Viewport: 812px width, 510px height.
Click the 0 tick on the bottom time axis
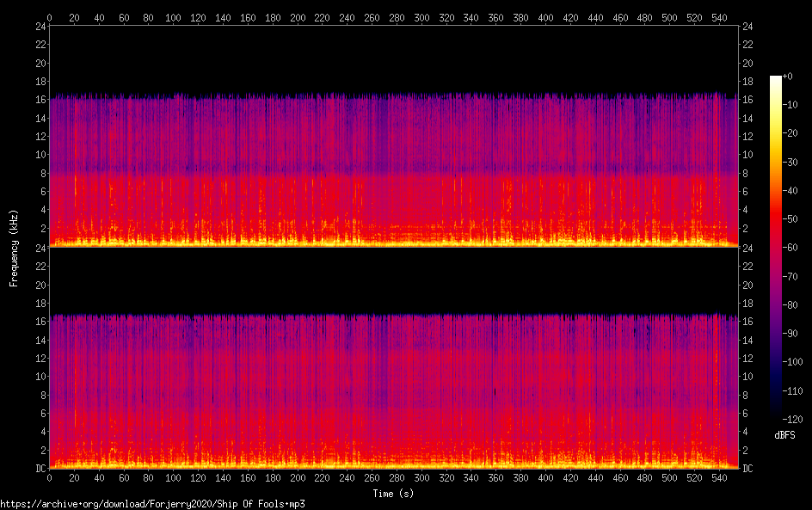click(49, 478)
